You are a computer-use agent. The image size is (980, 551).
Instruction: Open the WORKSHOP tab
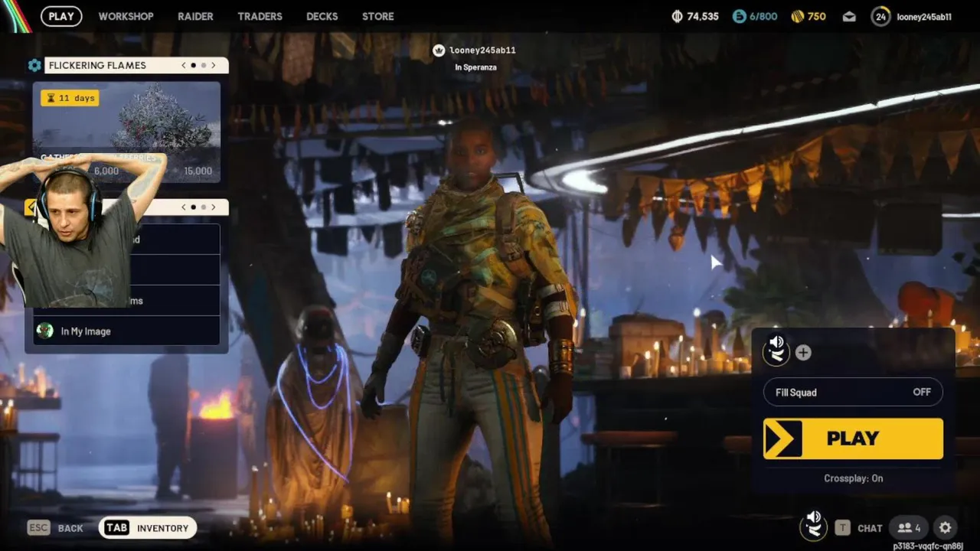[x=126, y=16]
